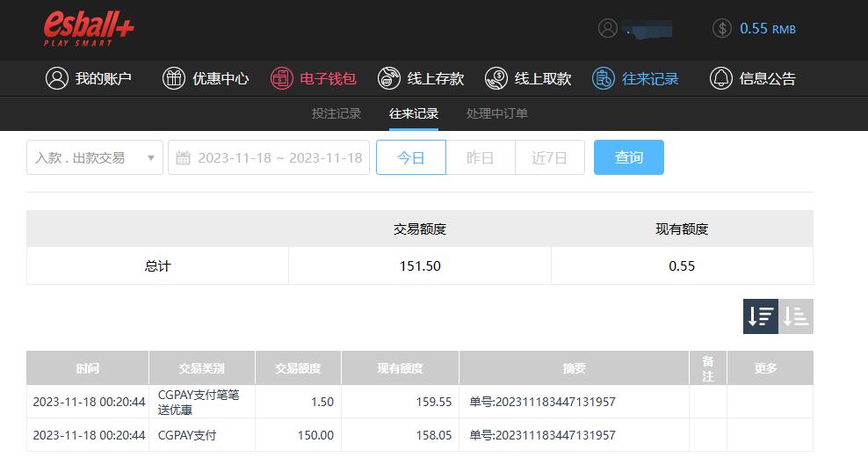Image resolution: width=868 pixels, height=465 pixels.
Task: Click the 150.00 transaction amount
Action: point(315,436)
